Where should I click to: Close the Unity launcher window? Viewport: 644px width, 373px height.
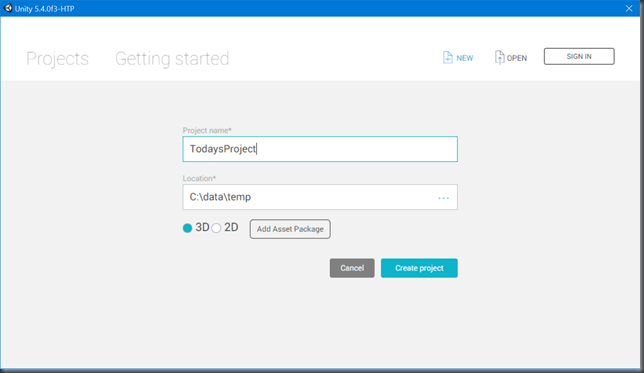(x=629, y=8)
